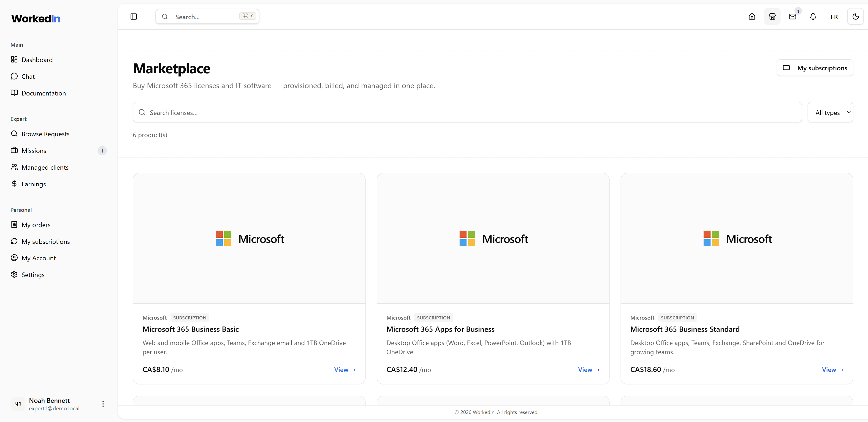This screenshot has width=868, height=422.
Task: Click the CA$18.60 price
Action: coord(646,370)
